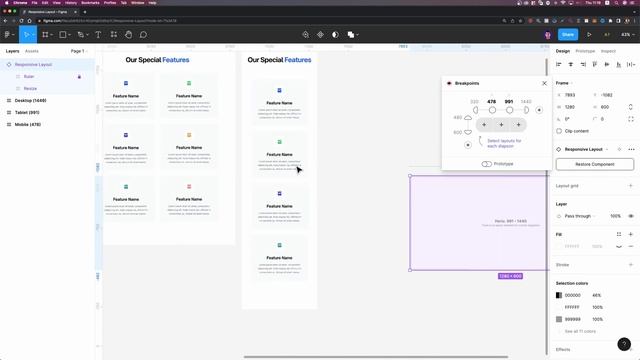Select the Text tool
640x360 pixels.
(x=98, y=35)
